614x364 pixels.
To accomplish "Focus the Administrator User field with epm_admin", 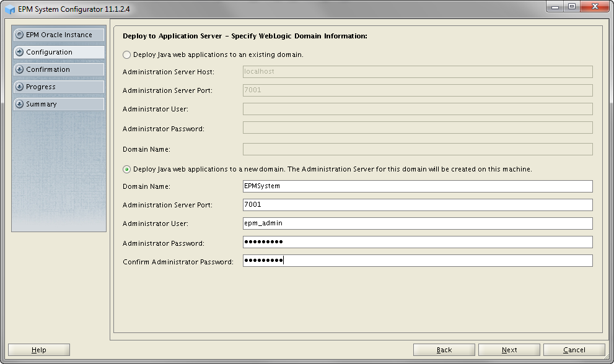I will [417, 223].
